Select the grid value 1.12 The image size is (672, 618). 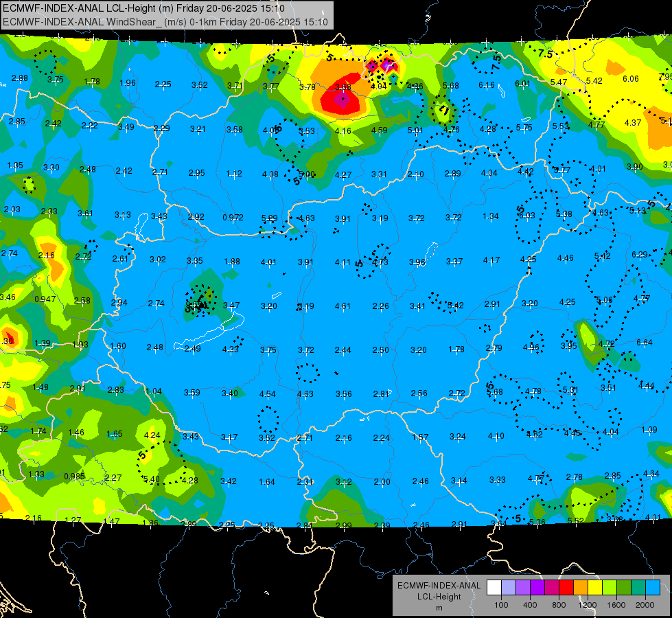(234, 174)
